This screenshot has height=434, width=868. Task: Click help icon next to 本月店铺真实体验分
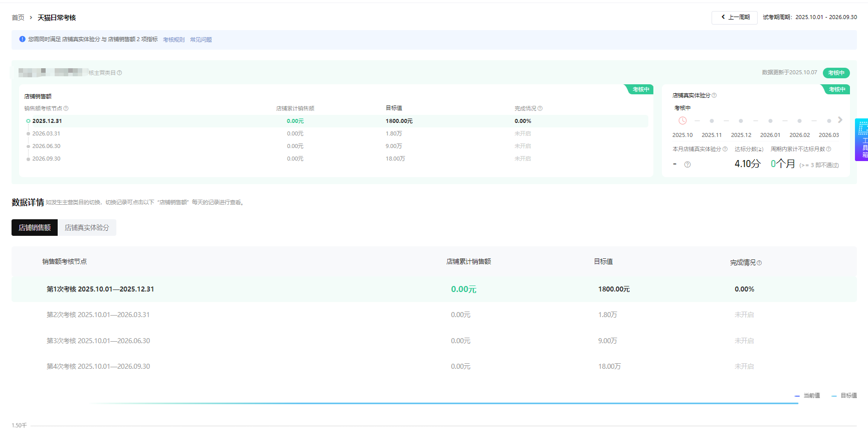[725, 149]
